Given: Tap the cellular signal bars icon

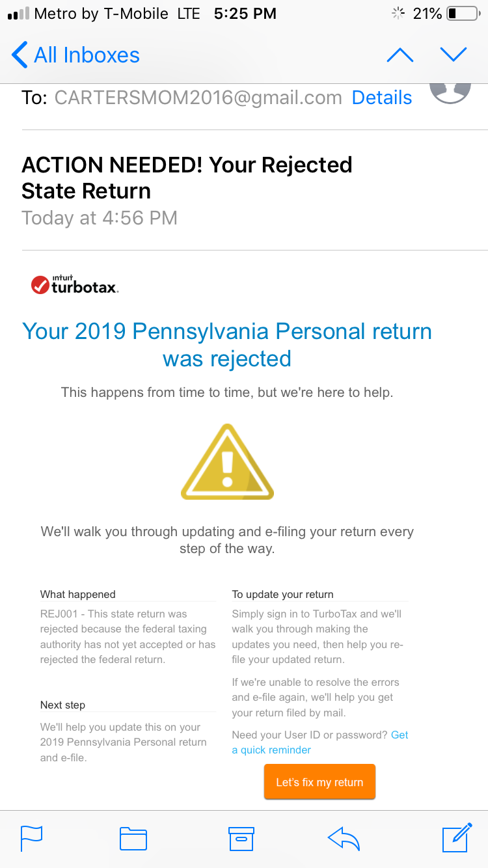Looking at the screenshot, I should pos(18,14).
